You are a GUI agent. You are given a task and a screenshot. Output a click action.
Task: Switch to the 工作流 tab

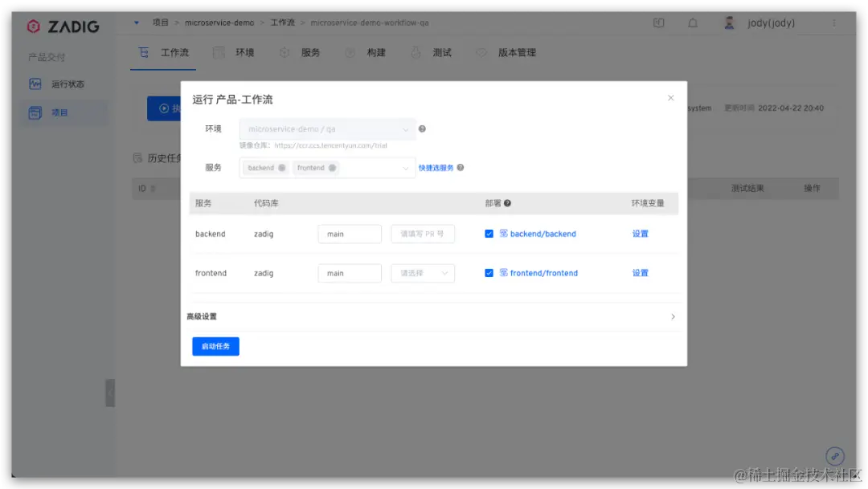163,52
